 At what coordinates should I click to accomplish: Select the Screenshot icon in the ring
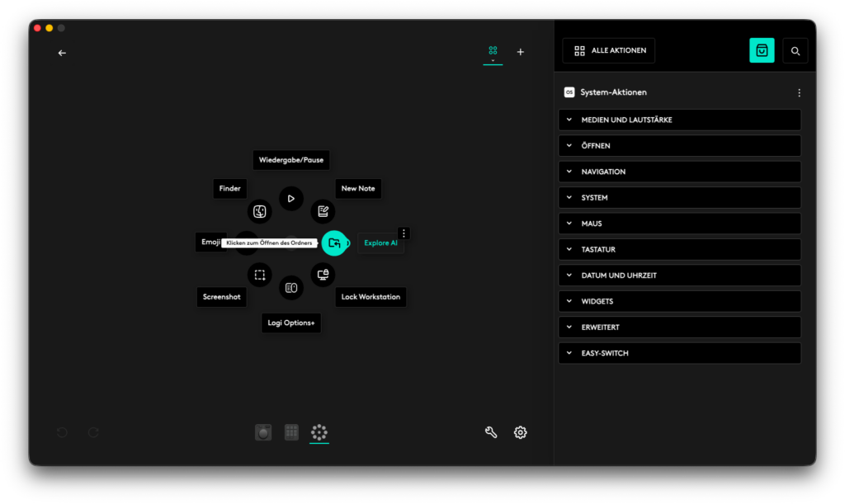[259, 275]
